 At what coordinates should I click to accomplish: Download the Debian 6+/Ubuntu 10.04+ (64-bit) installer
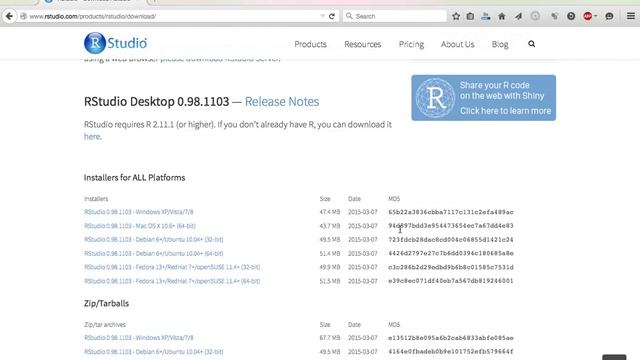click(x=153, y=253)
